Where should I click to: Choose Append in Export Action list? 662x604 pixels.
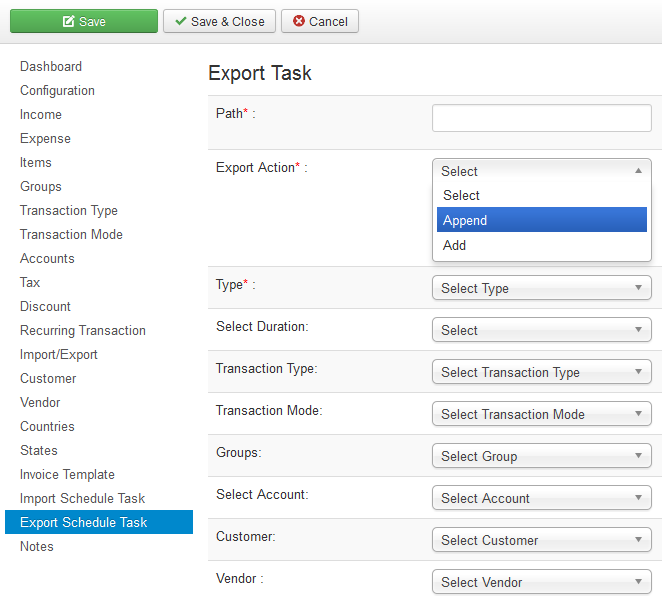[x=542, y=220]
